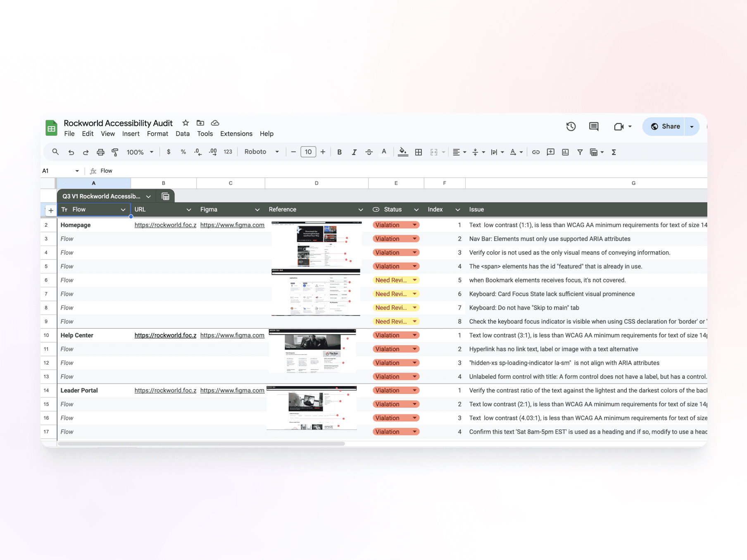
Task: Open the URL column dropdown
Action: tap(189, 210)
